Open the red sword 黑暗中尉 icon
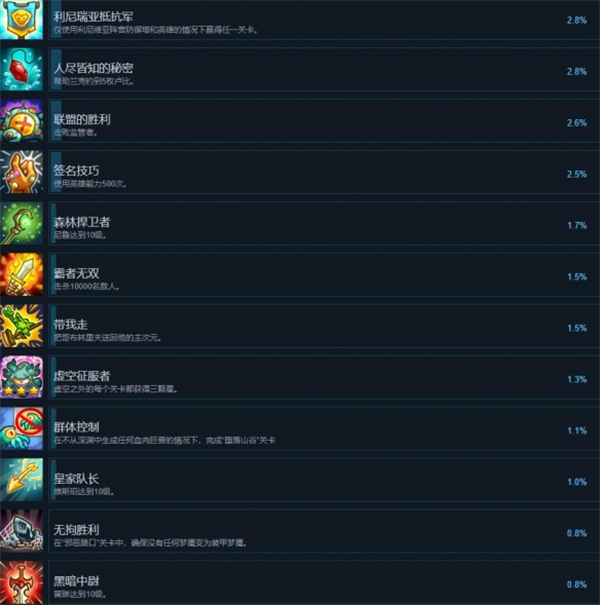This screenshot has width=600, height=605. (22, 583)
